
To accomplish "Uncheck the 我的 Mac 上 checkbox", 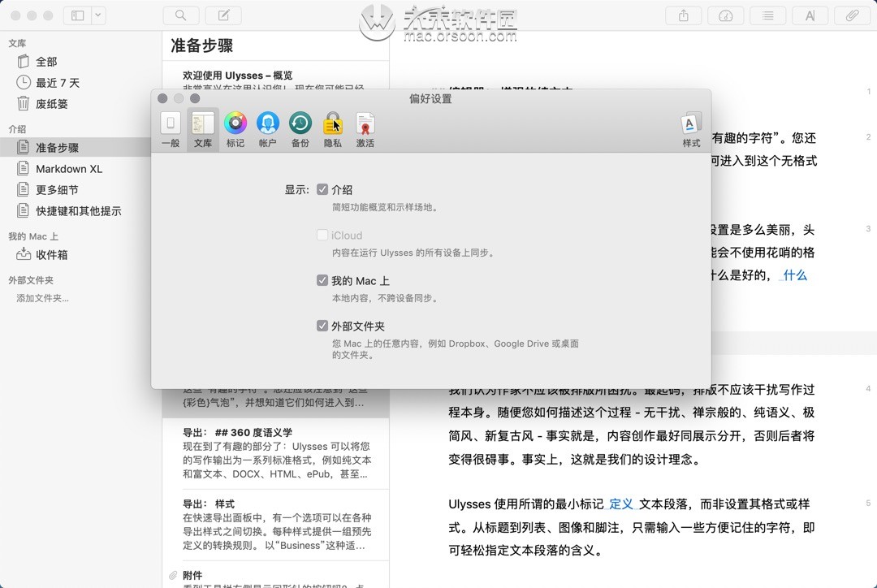I will coord(322,280).
